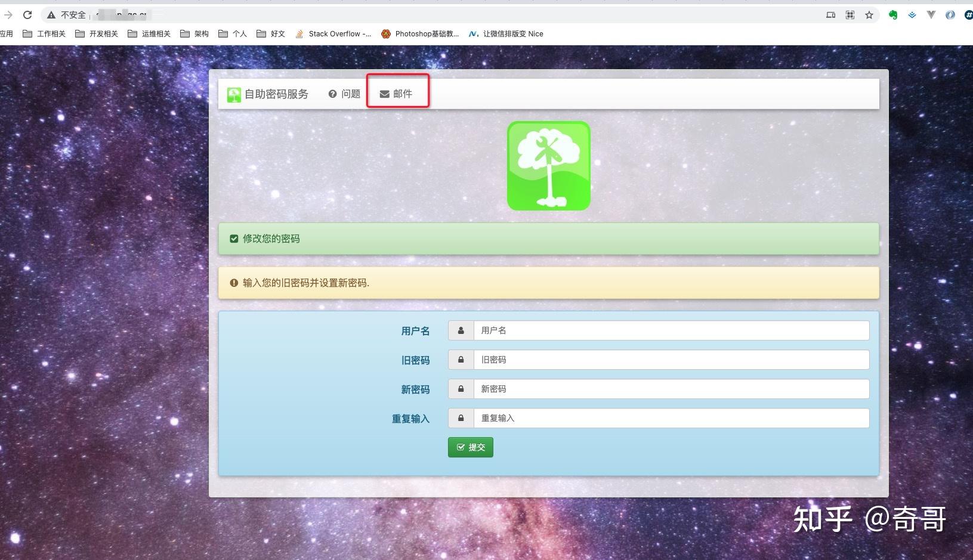Click the info icon in the yellow alert bar
The image size is (973, 560).
pyautogui.click(x=233, y=283)
